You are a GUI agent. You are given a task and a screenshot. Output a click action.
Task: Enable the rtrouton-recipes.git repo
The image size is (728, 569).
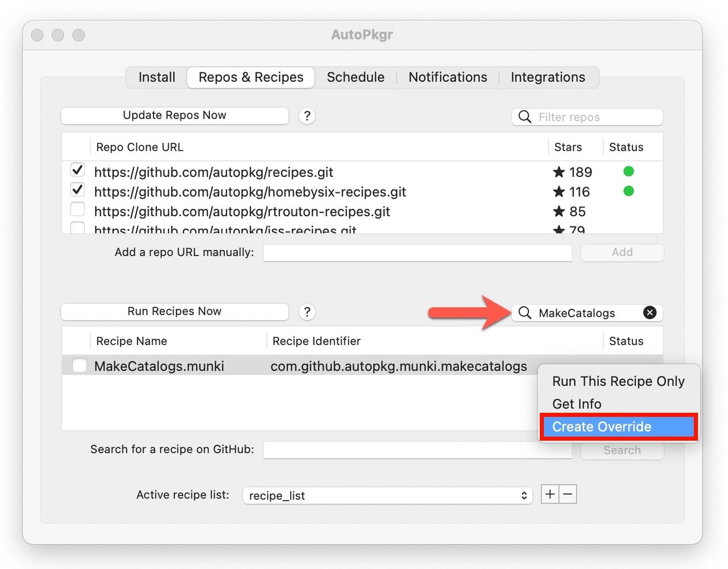(x=77, y=209)
